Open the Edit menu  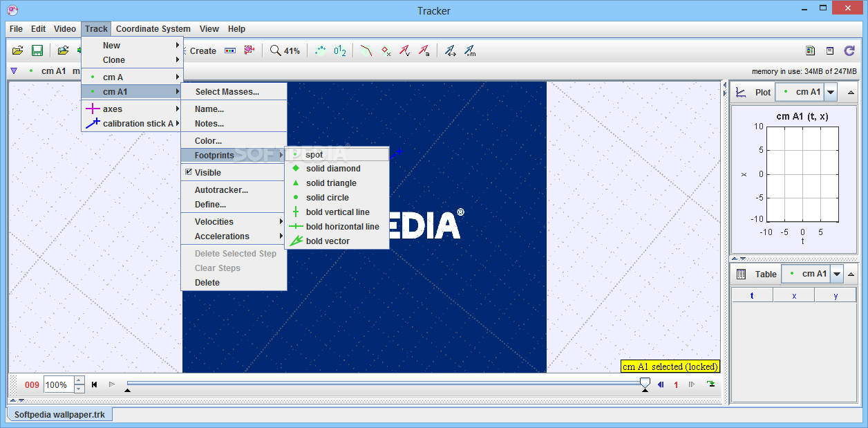38,29
